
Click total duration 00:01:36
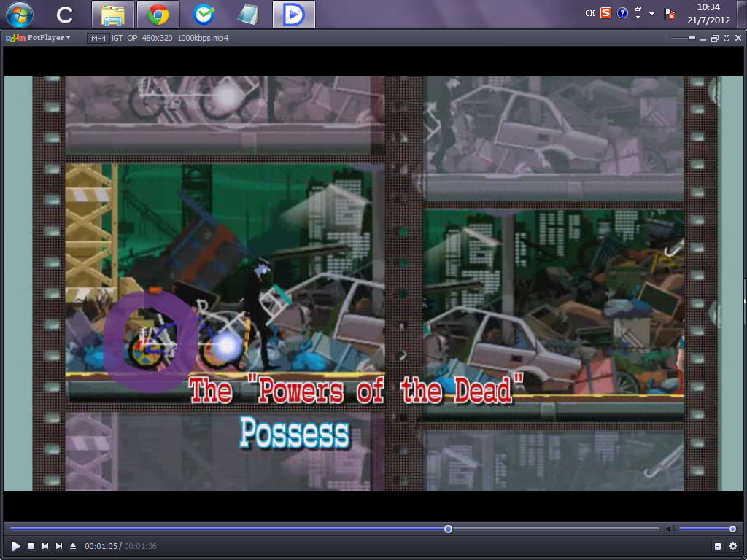[141, 546]
